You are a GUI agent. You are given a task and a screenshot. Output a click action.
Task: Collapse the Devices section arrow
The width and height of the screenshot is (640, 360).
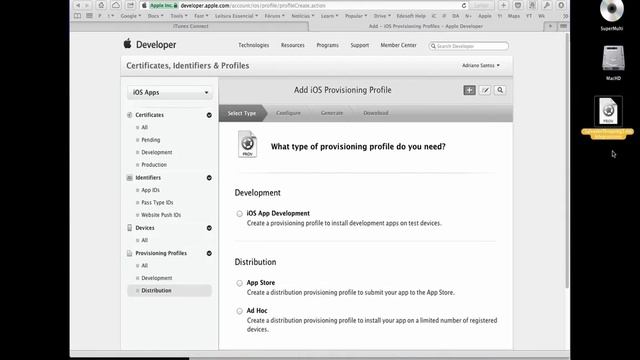209,228
